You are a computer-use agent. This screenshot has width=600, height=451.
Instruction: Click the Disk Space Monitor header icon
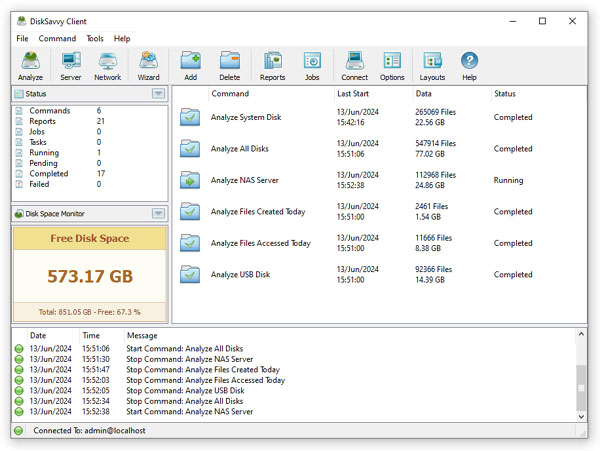[19, 213]
